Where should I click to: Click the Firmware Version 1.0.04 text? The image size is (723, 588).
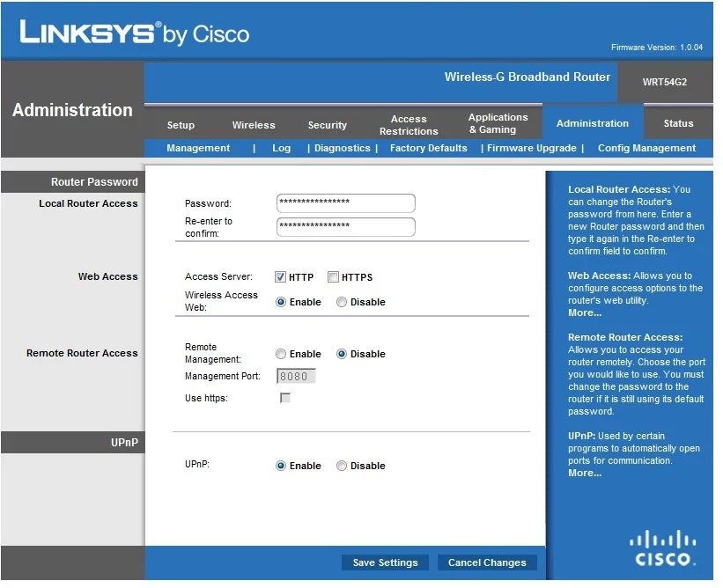(x=657, y=47)
